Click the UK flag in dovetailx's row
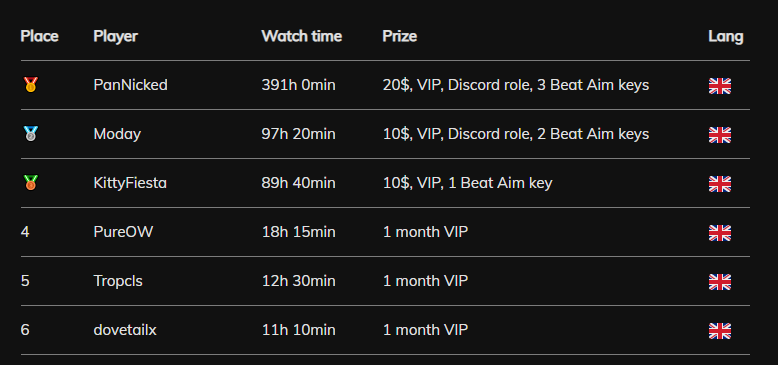This screenshot has width=778, height=365. click(719, 331)
